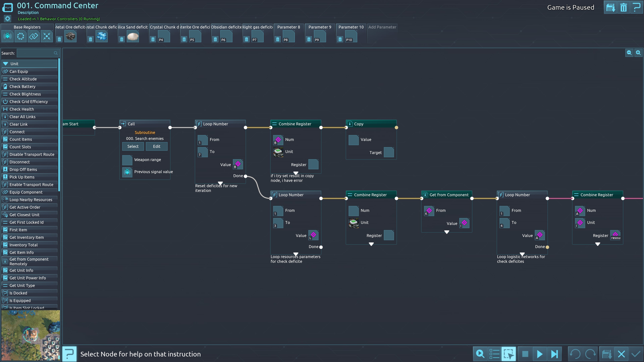Click the zoom in magnifier icon
Viewport: 644px width, 362px height.
pos(638,53)
